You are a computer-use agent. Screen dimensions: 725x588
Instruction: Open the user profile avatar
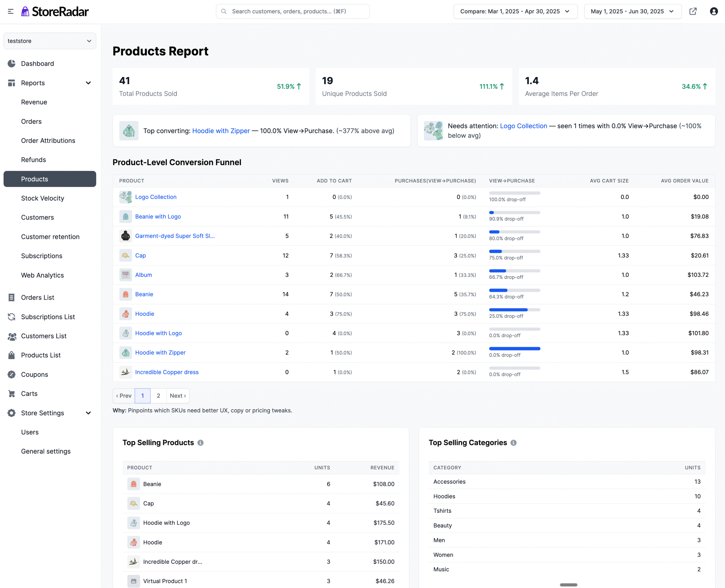pyautogui.click(x=714, y=11)
